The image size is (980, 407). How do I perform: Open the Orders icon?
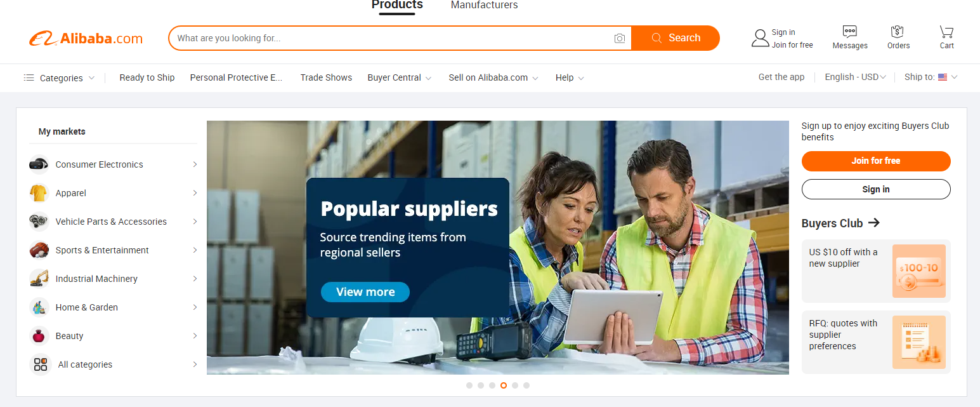click(x=898, y=32)
